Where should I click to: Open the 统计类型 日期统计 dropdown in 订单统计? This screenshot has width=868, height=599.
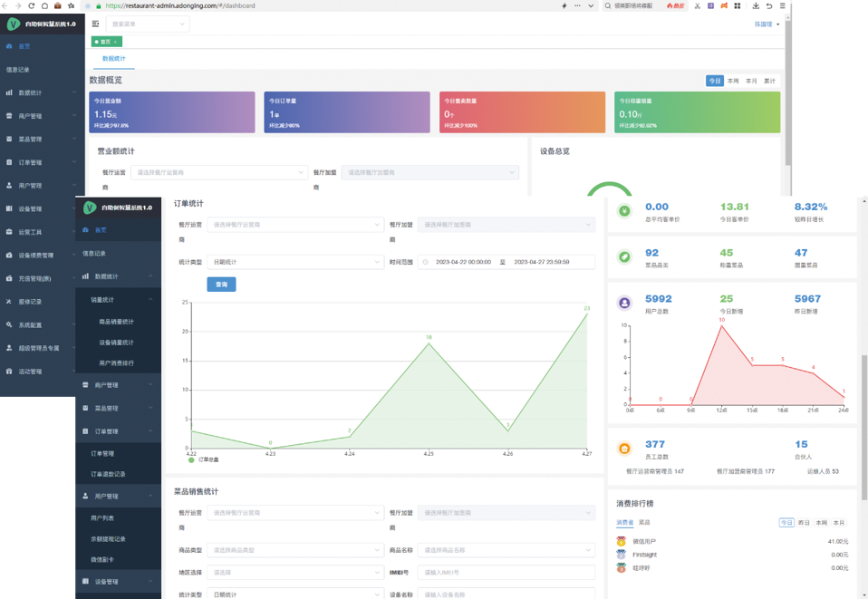(295, 262)
